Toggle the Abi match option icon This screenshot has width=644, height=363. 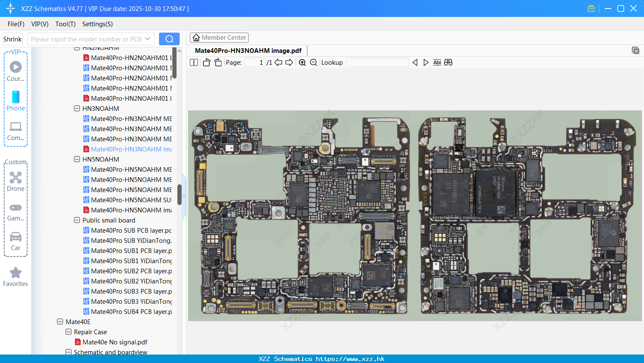point(437,63)
